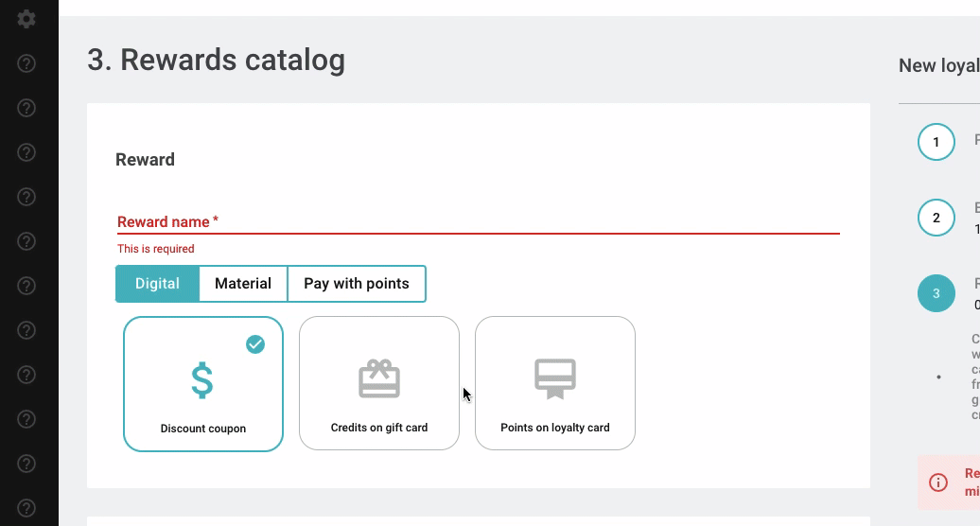Focus the Reward name input field
Image resolution: width=980 pixels, height=526 pixels.
[478, 222]
